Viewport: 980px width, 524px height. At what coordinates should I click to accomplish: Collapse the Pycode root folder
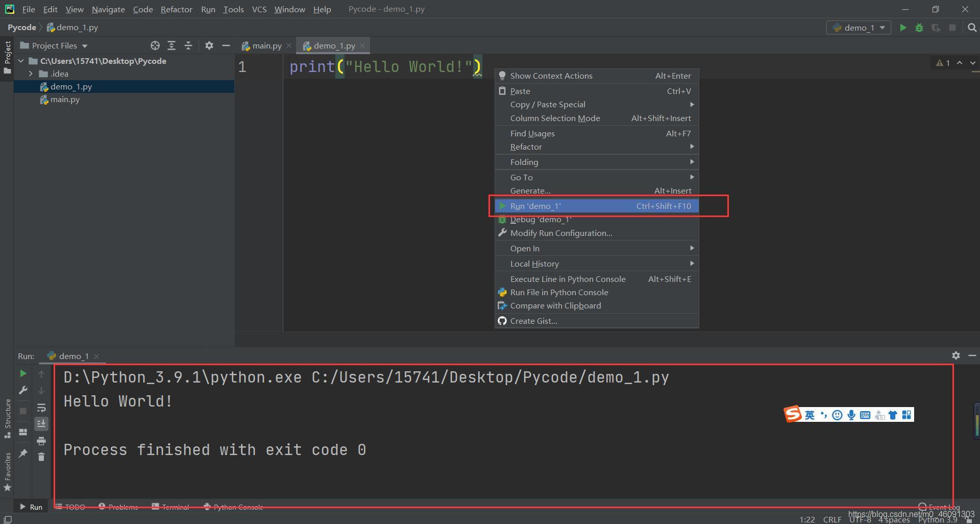tap(21, 61)
